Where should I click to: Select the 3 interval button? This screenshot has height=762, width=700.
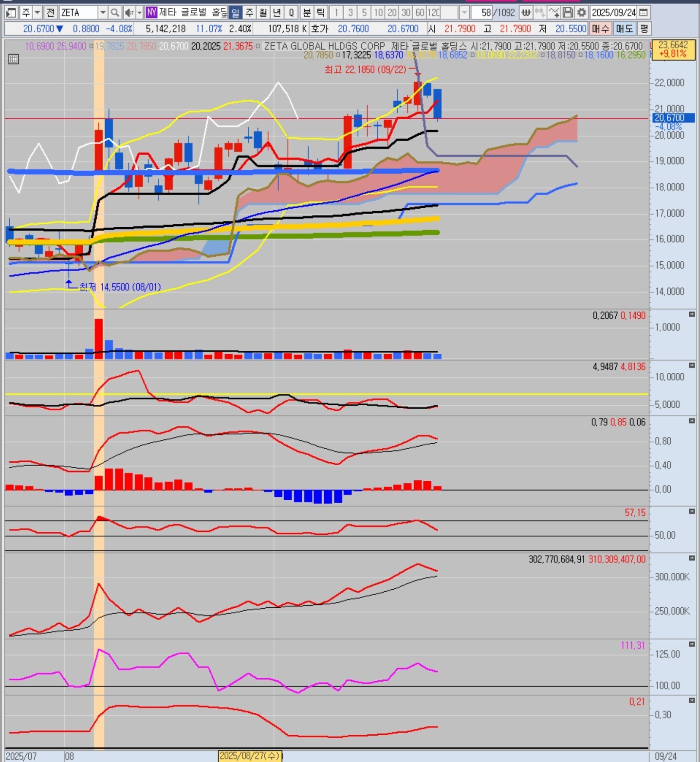[x=350, y=12]
